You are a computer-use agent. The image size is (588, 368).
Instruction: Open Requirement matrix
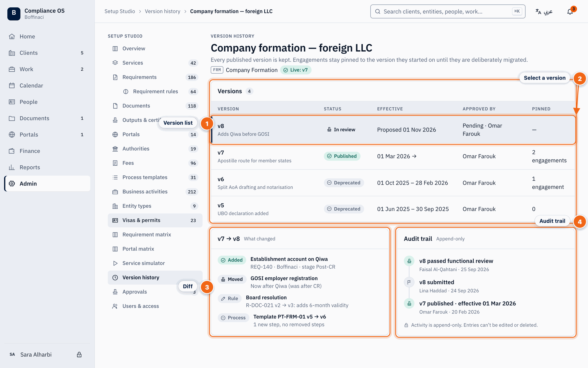click(x=155, y=235)
